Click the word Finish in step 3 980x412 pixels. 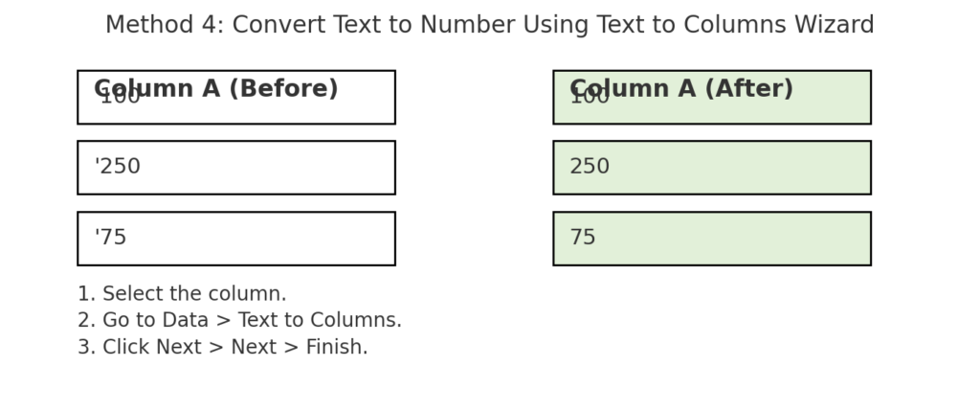coord(337,347)
